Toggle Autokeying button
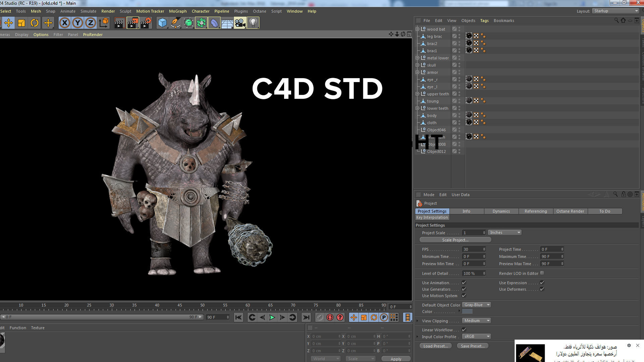Screen dimensions: 644x362 coord(330,317)
